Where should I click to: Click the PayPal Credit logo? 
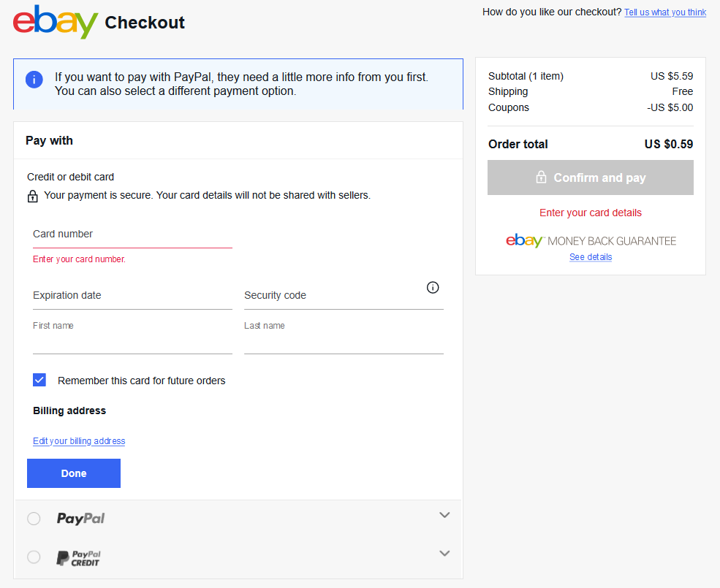[78, 558]
